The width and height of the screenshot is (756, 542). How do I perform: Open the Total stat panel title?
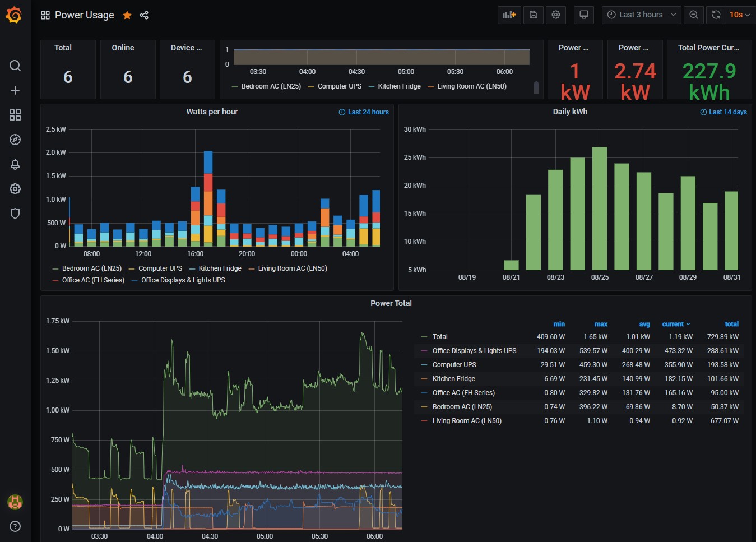[63, 48]
